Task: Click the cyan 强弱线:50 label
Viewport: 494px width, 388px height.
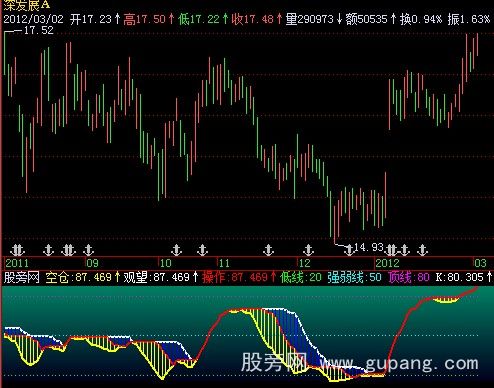Action: (x=354, y=277)
